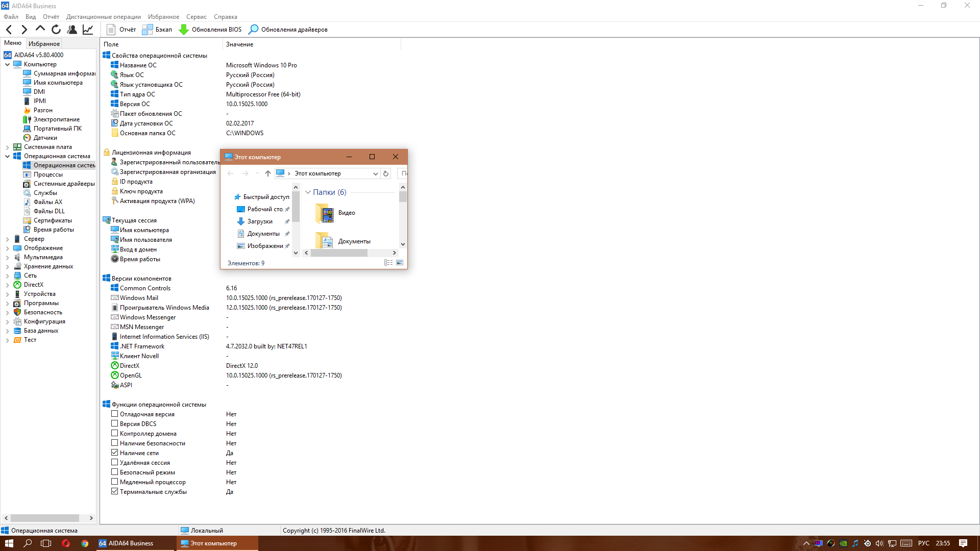Click the Бэкап toolbar icon
980x551 pixels.
pyautogui.click(x=157, y=30)
